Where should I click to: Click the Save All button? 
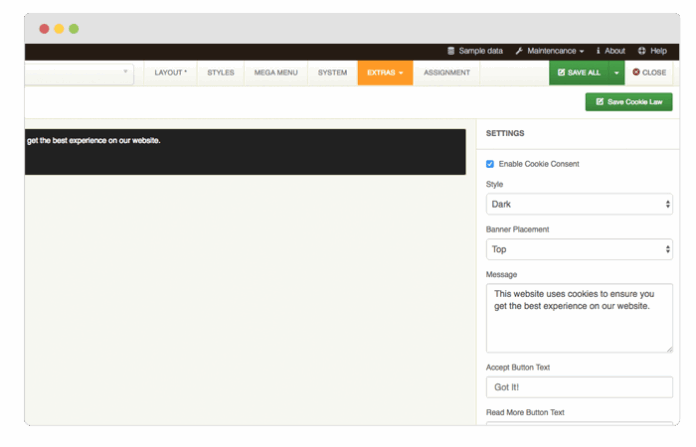tap(579, 73)
